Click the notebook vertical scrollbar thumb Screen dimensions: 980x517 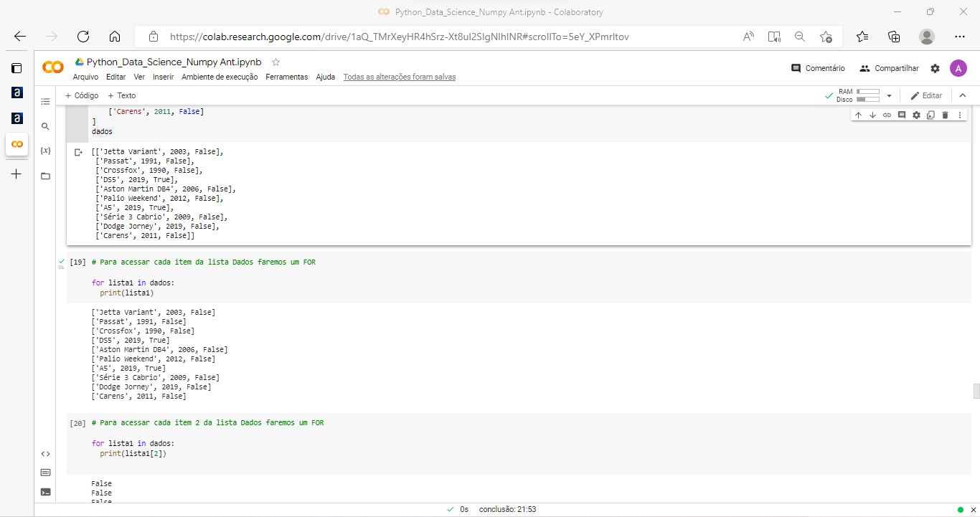(x=976, y=392)
